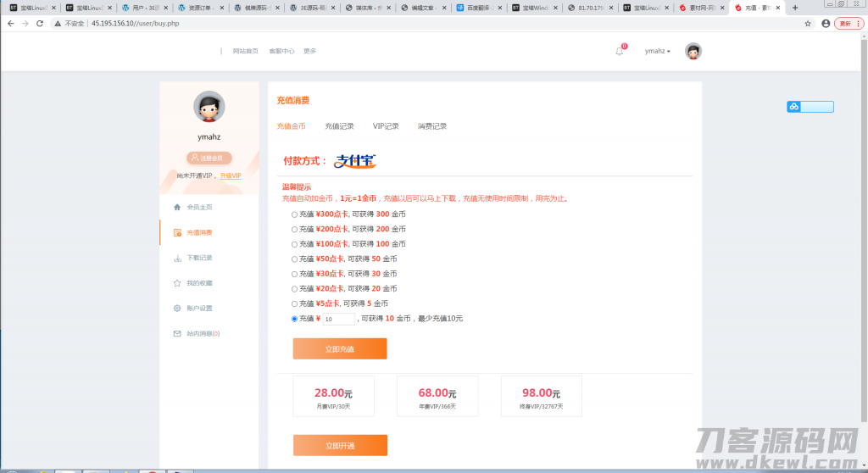Screen dimensions: 868x473
Task: Open a new browser tab with plus button
Action: coord(794,8)
